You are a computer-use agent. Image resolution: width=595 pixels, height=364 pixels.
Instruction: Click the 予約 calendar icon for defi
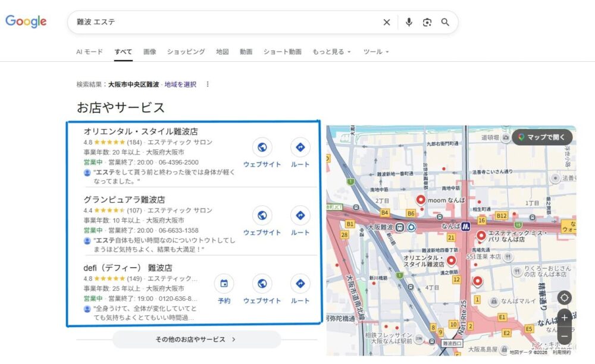coord(224,284)
